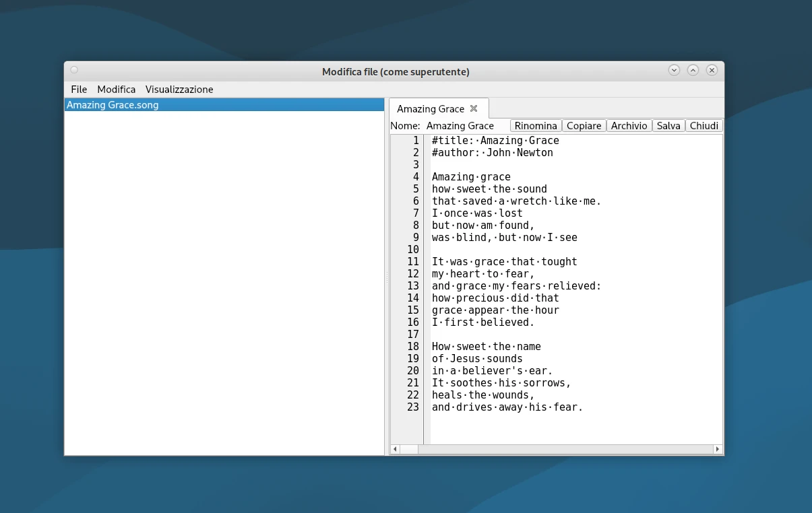Open the Visualizzazione menu

click(179, 90)
